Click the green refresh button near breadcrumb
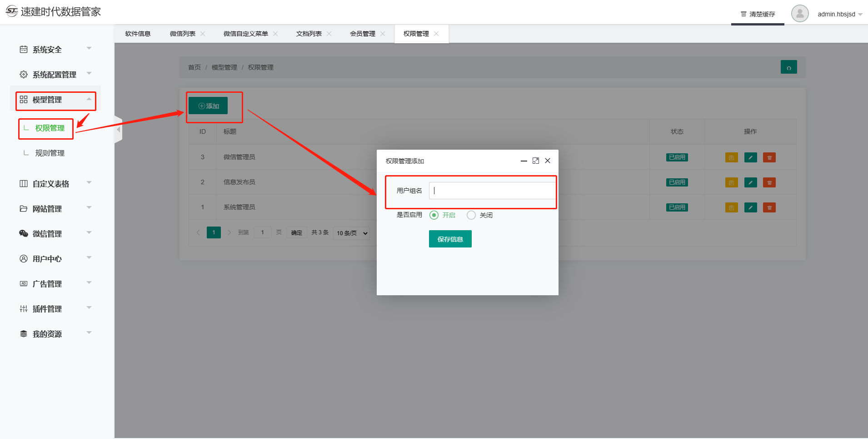Image resolution: width=868 pixels, height=439 pixels. tap(789, 67)
